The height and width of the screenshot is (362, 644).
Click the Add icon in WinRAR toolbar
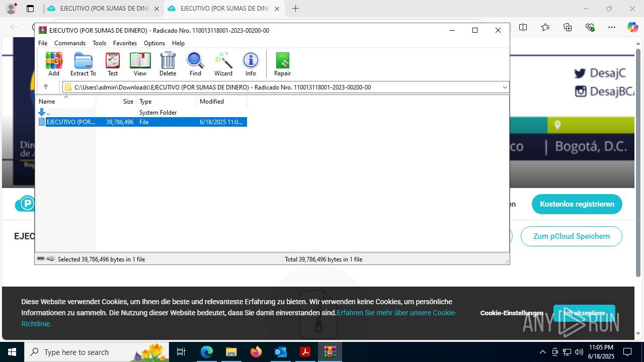click(x=54, y=64)
